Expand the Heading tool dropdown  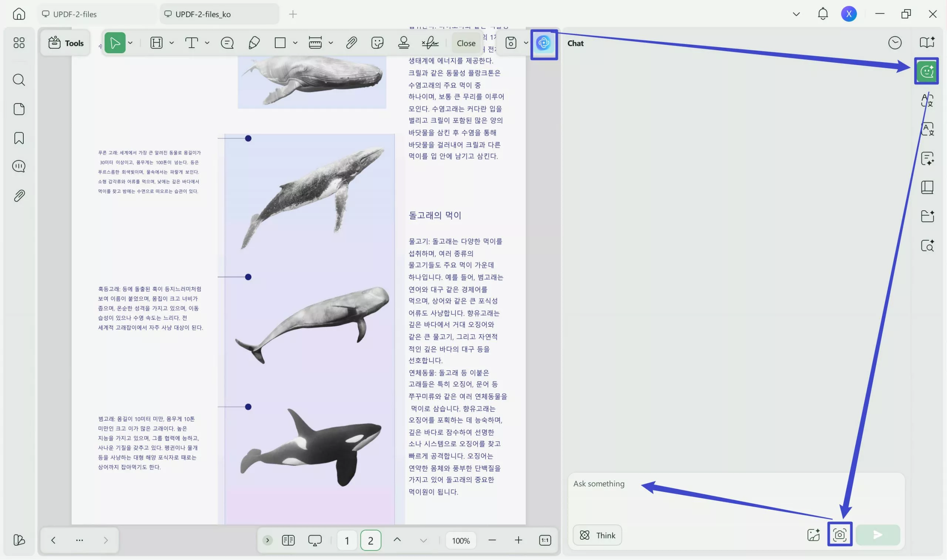pyautogui.click(x=172, y=43)
